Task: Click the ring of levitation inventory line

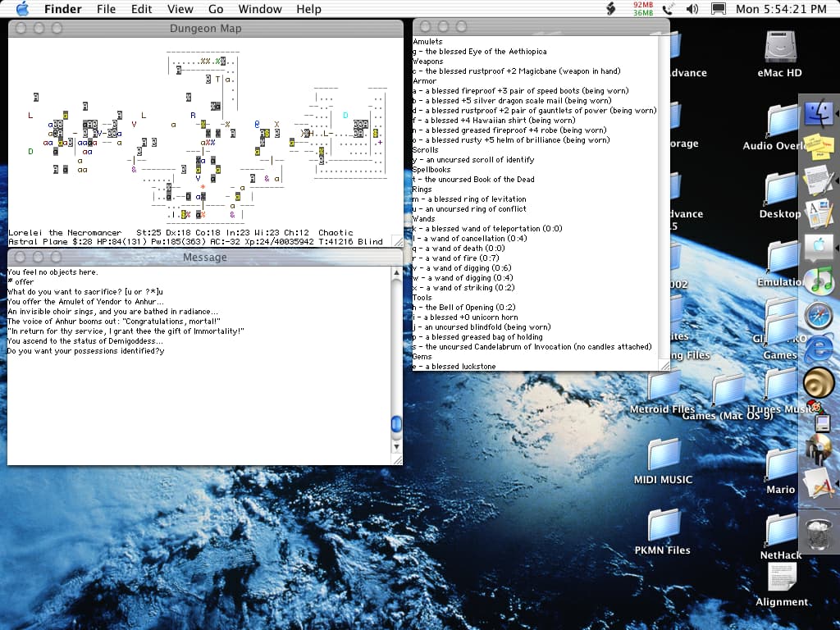Action: click(x=469, y=199)
